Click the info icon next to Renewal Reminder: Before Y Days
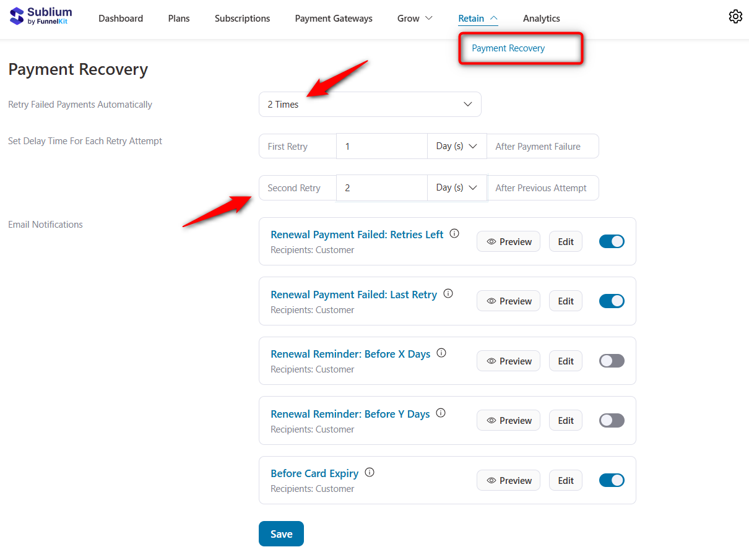Image resolution: width=749 pixels, height=560 pixels. (x=440, y=412)
